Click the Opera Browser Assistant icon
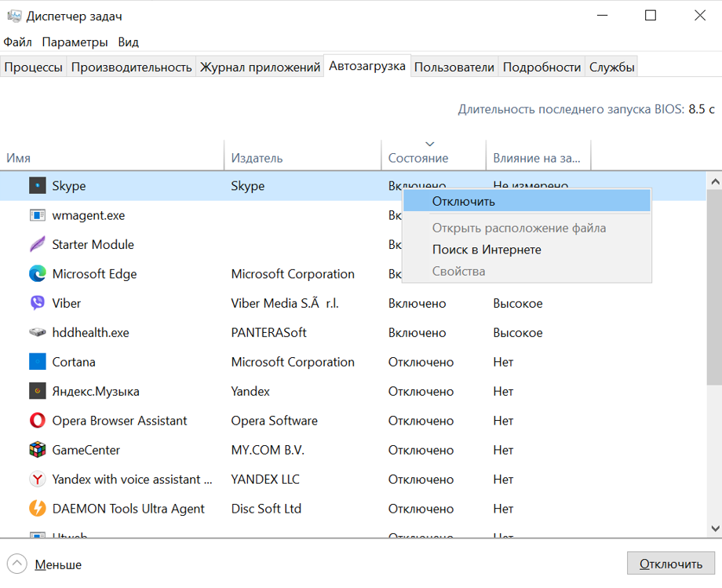Viewport: 722px width, 588px height. (x=38, y=421)
